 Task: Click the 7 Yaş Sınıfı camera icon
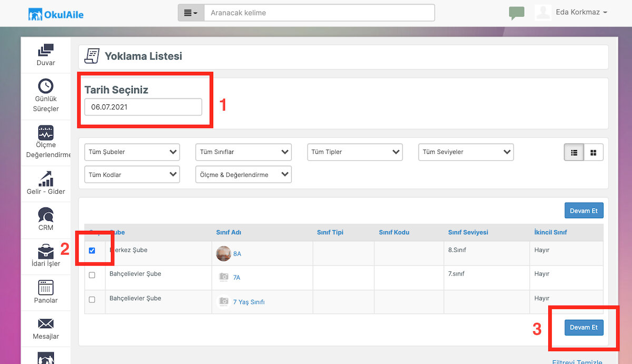point(224,302)
